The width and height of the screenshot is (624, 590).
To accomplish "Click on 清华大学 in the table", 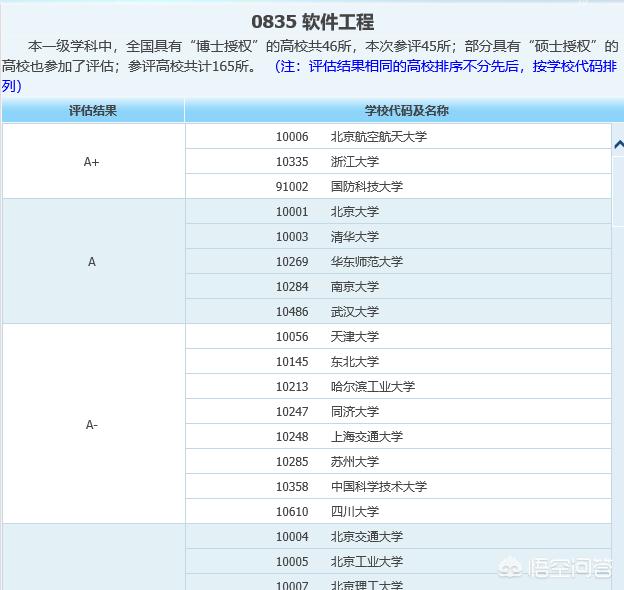I will (354, 237).
